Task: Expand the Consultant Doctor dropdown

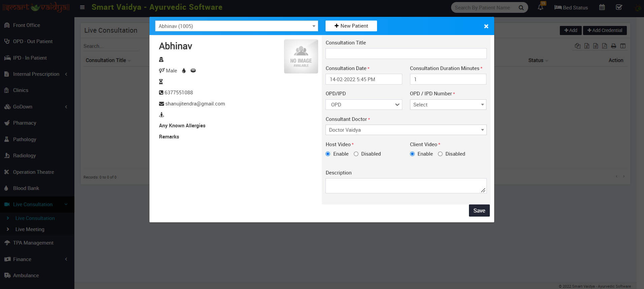Action: [406, 130]
